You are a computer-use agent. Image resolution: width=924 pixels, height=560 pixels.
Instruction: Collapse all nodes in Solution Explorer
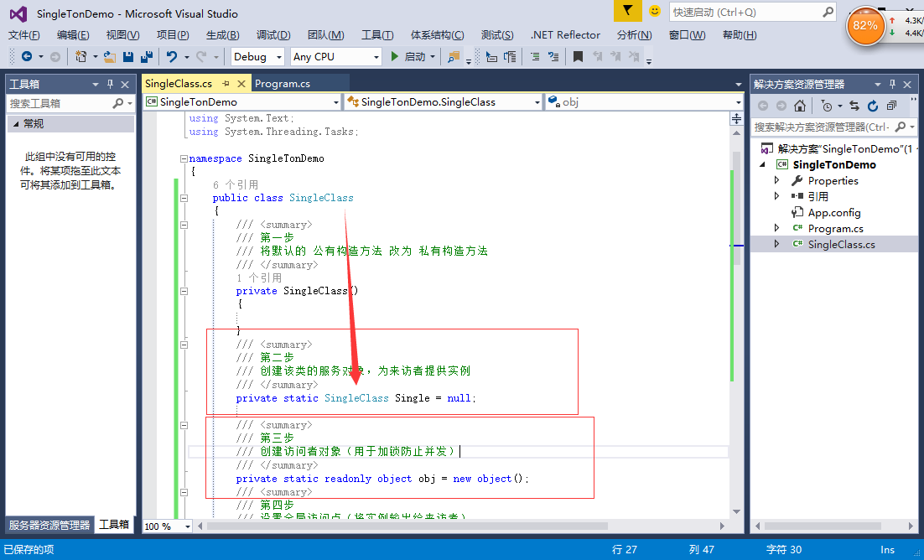pyautogui.click(x=891, y=106)
